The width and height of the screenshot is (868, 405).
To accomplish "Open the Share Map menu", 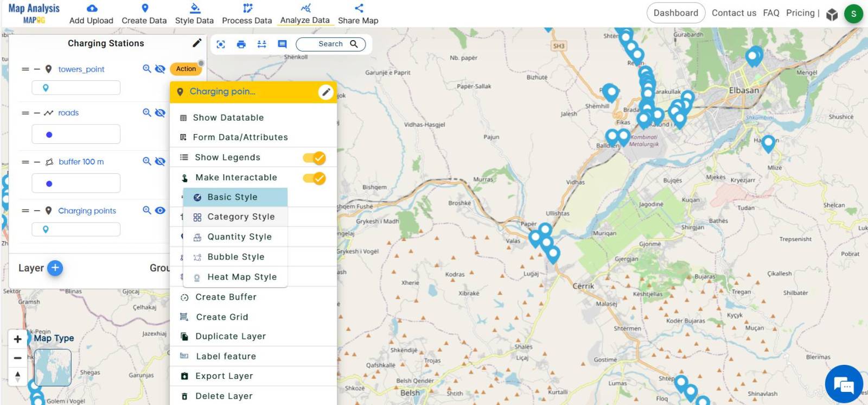I will (358, 14).
